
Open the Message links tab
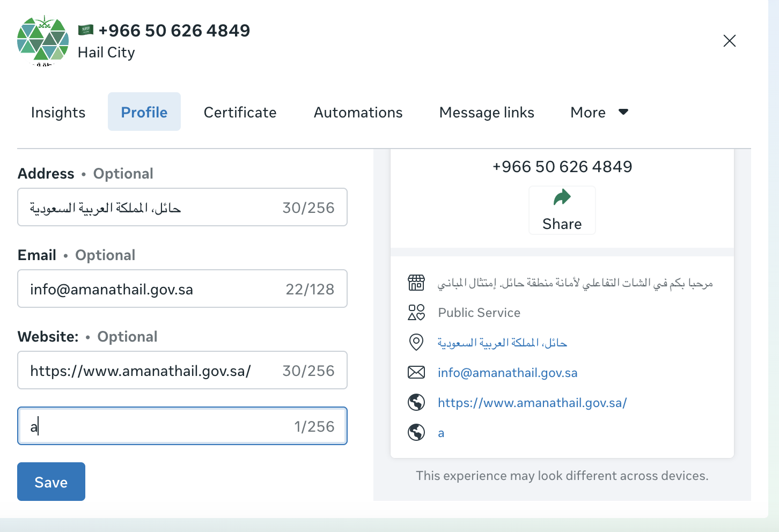click(487, 112)
